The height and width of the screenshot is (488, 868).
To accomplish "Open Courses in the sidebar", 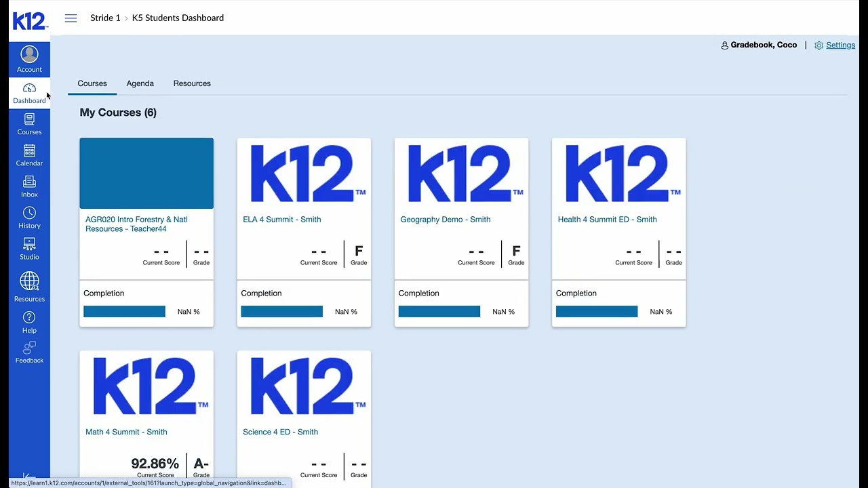I will [29, 125].
